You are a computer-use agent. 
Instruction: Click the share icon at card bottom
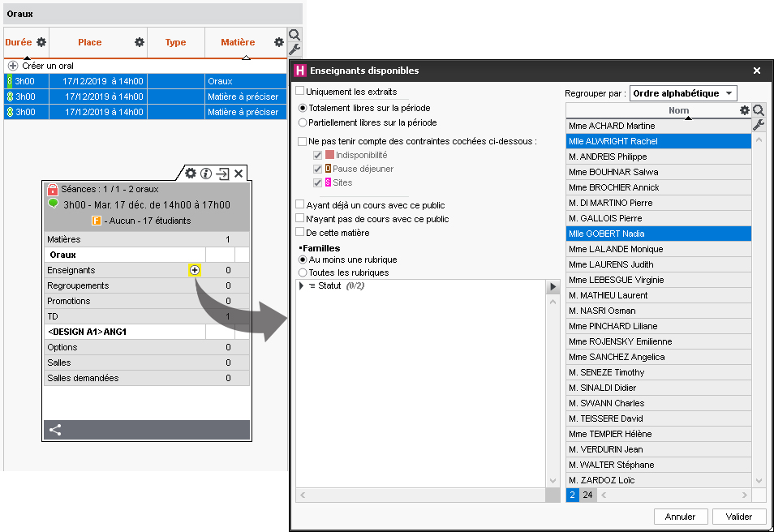pyautogui.click(x=55, y=430)
